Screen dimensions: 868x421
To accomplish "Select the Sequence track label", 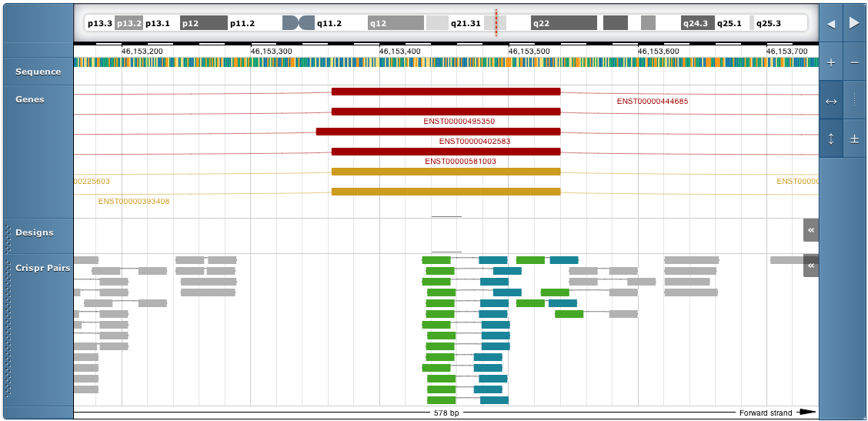I will (38, 72).
